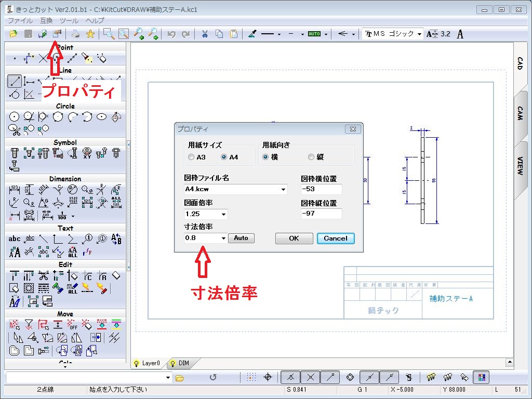Image resolution: width=532 pixels, height=399 pixels.
Task: Select the balloon number 1 text tool
Action: tap(87, 239)
